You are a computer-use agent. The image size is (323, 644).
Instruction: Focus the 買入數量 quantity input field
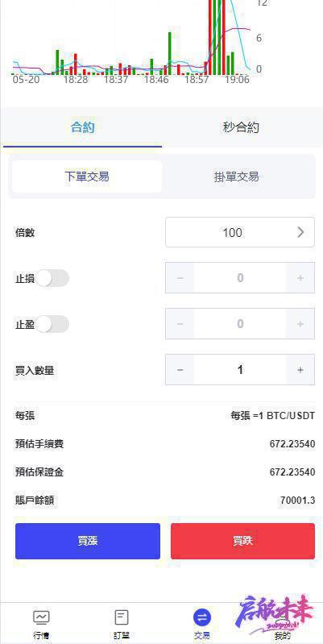[x=240, y=370]
